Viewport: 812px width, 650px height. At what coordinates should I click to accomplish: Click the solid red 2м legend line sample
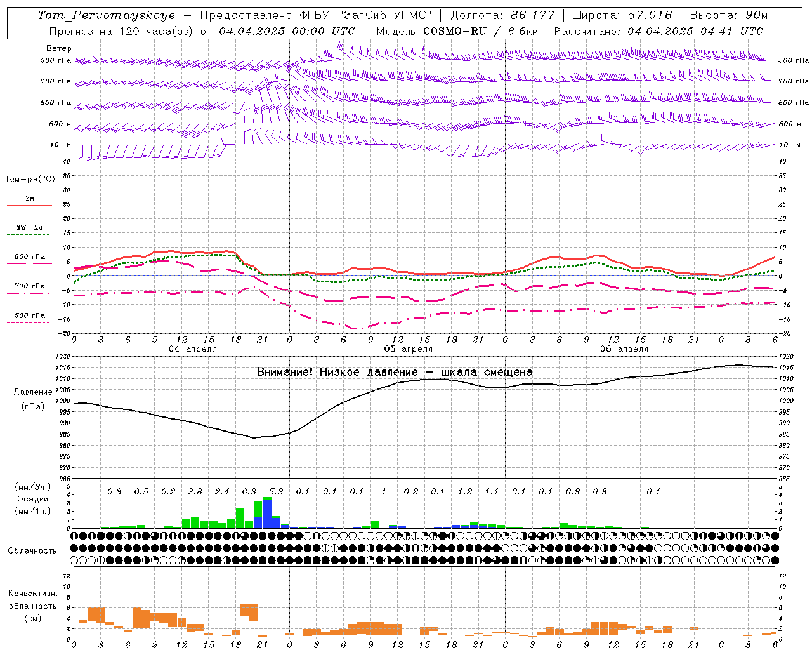(x=29, y=205)
